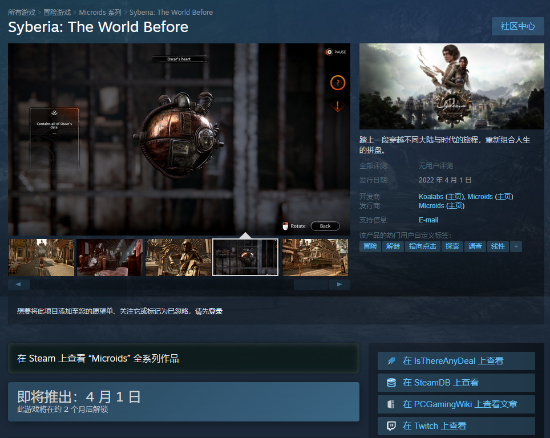The width and height of the screenshot is (550, 438).
Task: Click the PCGamingWiki icon
Action: click(x=391, y=404)
